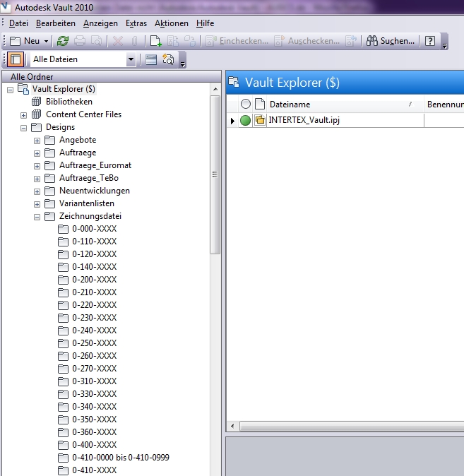
Task: Select the INTERTEX_Vault.ipj file name
Action: [x=304, y=120]
